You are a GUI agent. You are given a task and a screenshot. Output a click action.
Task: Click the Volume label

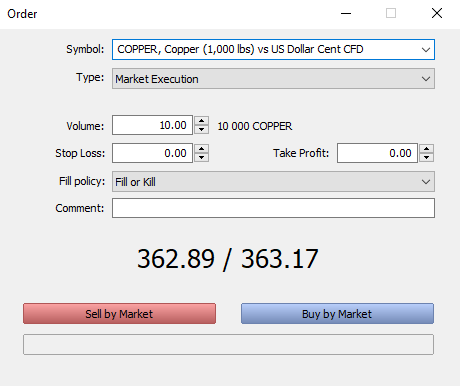point(85,126)
